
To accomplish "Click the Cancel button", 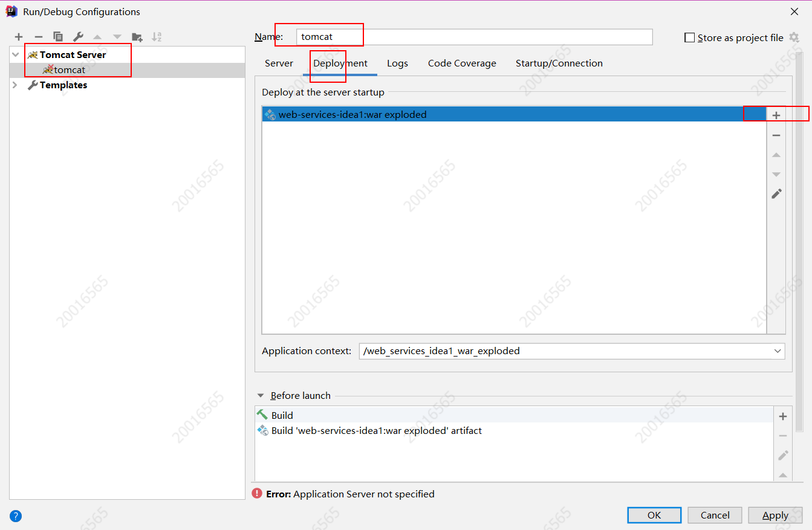I will [715, 515].
